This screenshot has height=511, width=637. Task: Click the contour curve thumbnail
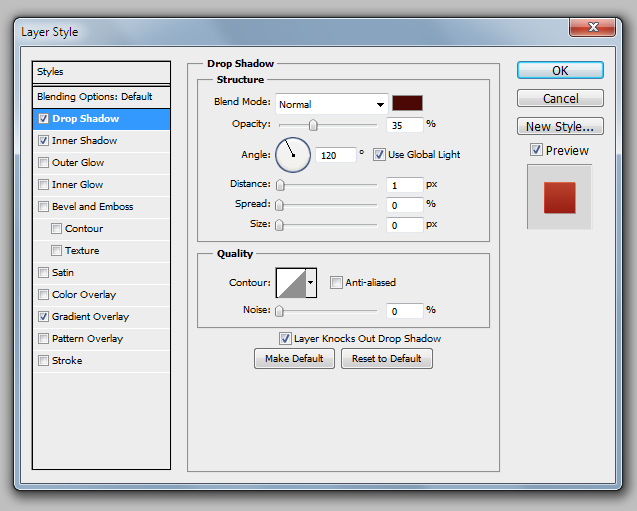tap(291, 283)
